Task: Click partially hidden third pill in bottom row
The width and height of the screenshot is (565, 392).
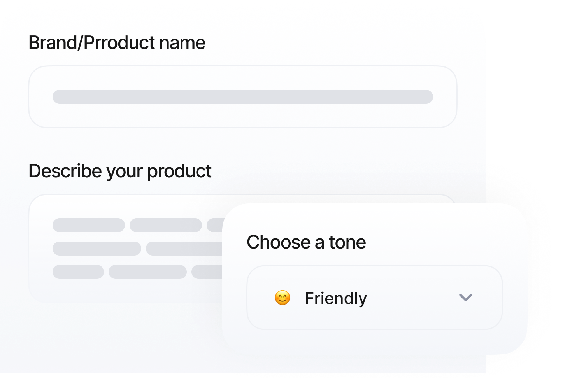Action: tap(206, 272)
